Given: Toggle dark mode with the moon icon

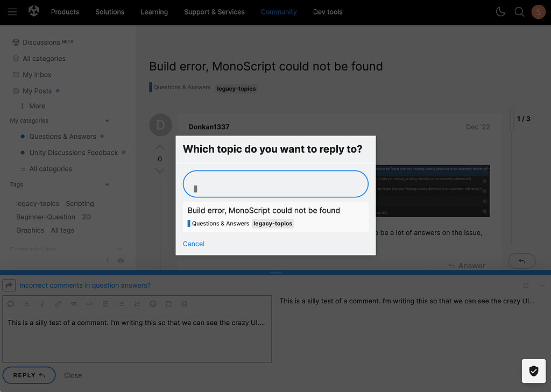Looking at the screenshot, I should point(500,11).
